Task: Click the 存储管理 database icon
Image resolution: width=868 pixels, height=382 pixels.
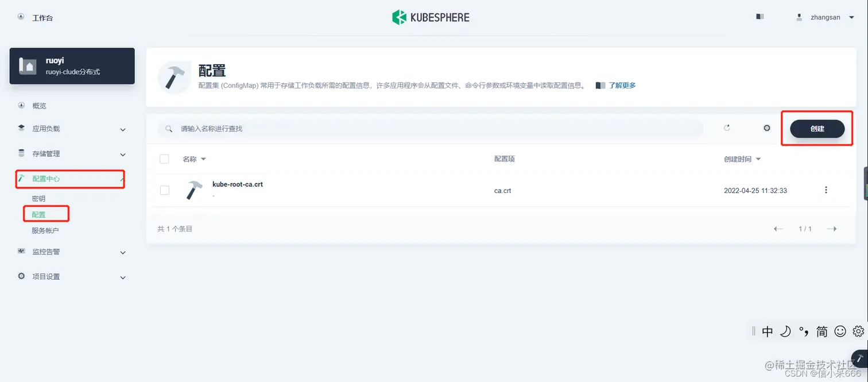Action: 21,153
